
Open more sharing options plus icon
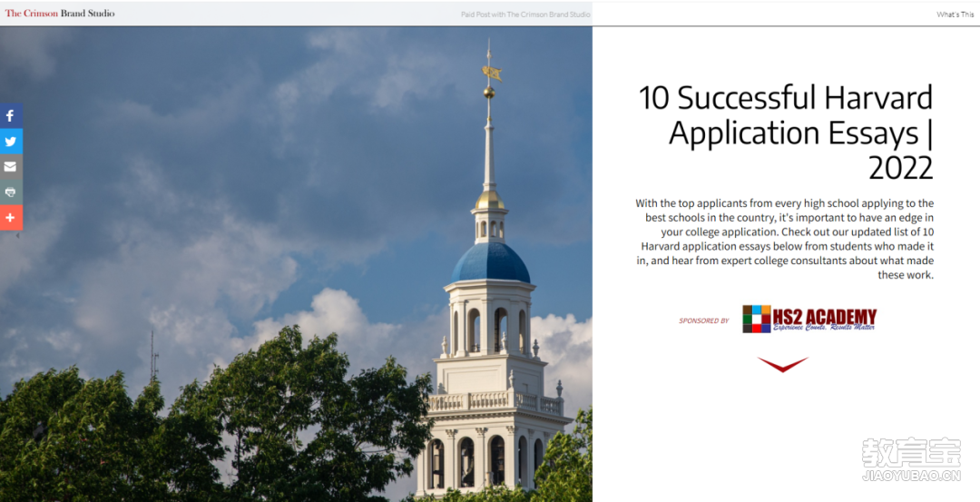coord(11,218)
